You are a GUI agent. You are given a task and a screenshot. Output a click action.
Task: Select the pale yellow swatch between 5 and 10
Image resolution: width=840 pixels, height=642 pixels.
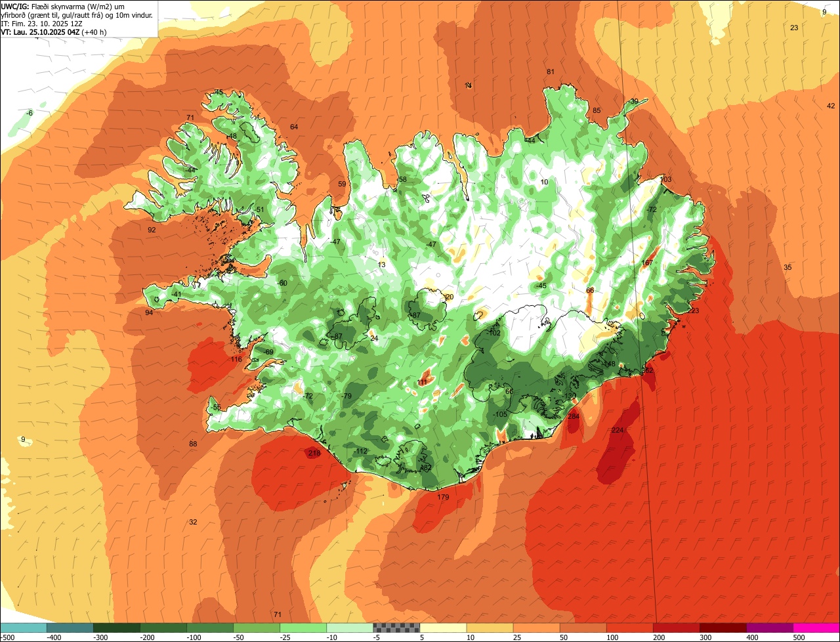pyautogui.click(x=443, y=628)
